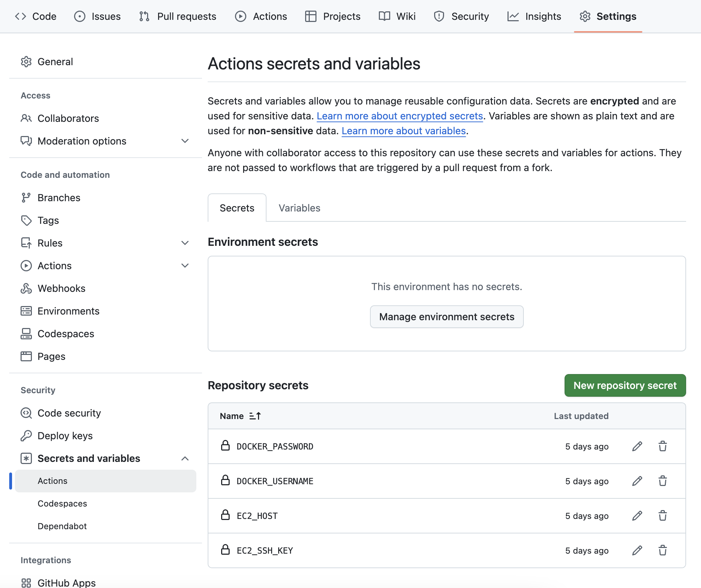Delete the DOCKER_USERNAME secret with trash icon
The width and height of the screenshot is (701, 588).
click(662, 481)
